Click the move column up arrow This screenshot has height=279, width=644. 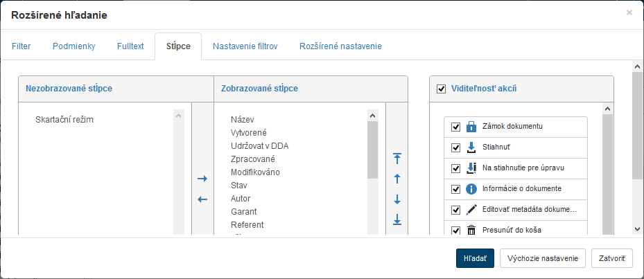pyautogui.click(x=397, y=179)
